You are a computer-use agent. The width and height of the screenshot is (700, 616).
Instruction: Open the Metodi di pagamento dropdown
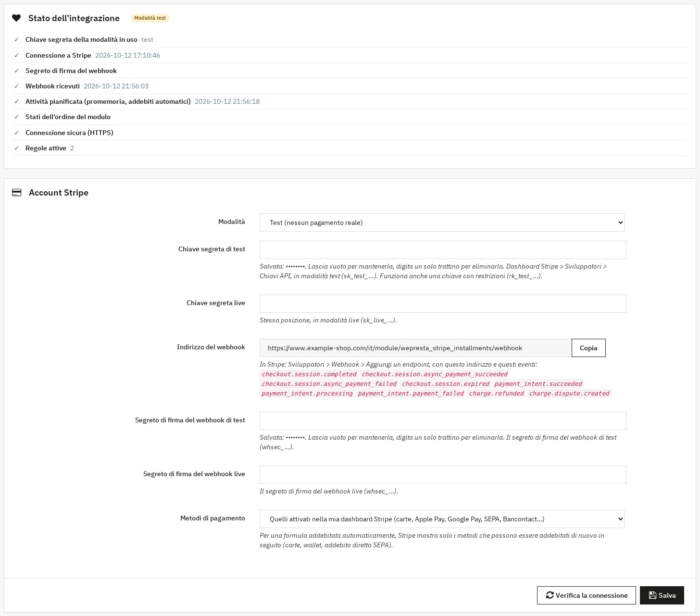[442, 519]
